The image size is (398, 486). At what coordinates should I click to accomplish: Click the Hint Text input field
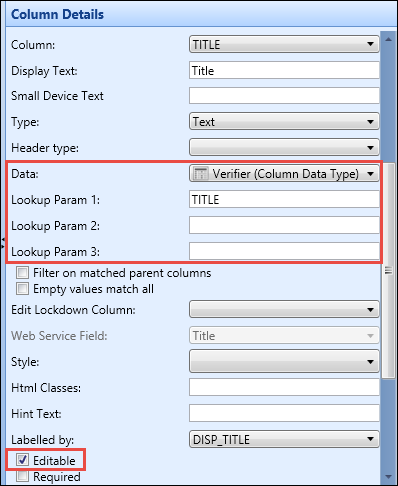pos(284,413)
